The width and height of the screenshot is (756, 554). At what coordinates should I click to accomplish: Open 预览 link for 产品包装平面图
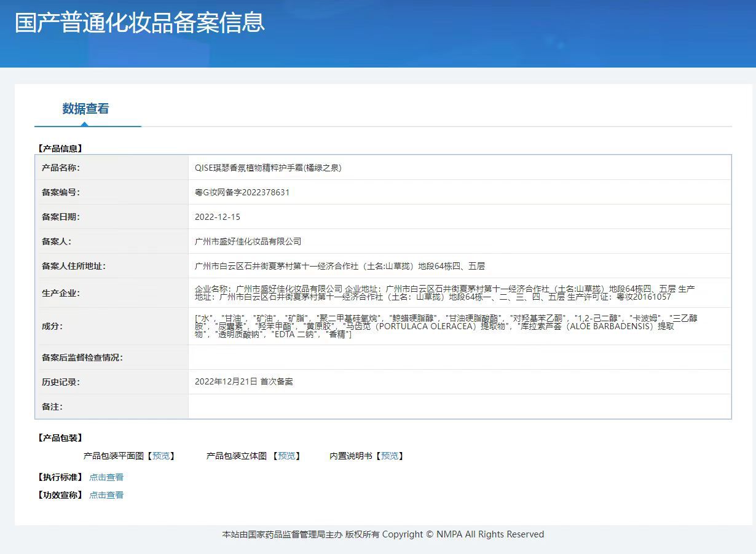[161, 456]
